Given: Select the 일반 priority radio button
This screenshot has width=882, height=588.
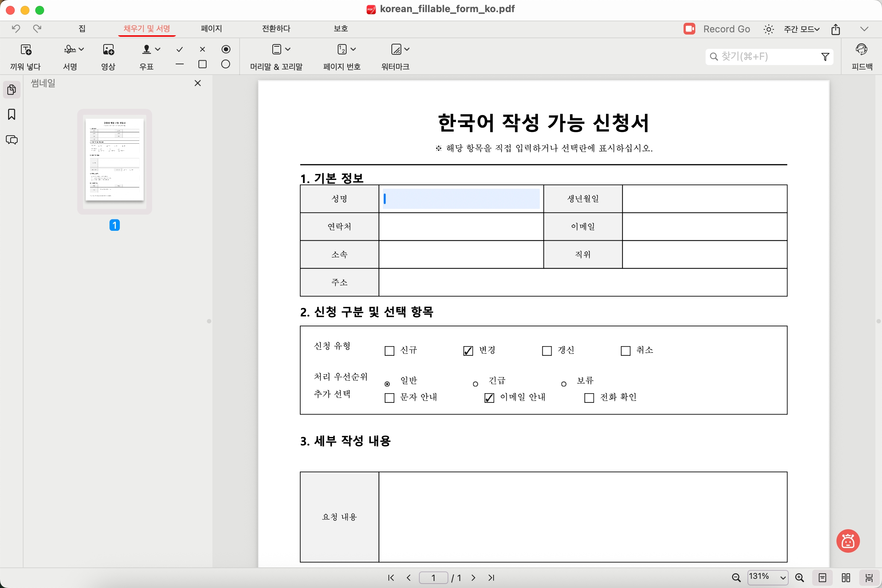Looking at the screenshot, I should (x=387, y=384).
